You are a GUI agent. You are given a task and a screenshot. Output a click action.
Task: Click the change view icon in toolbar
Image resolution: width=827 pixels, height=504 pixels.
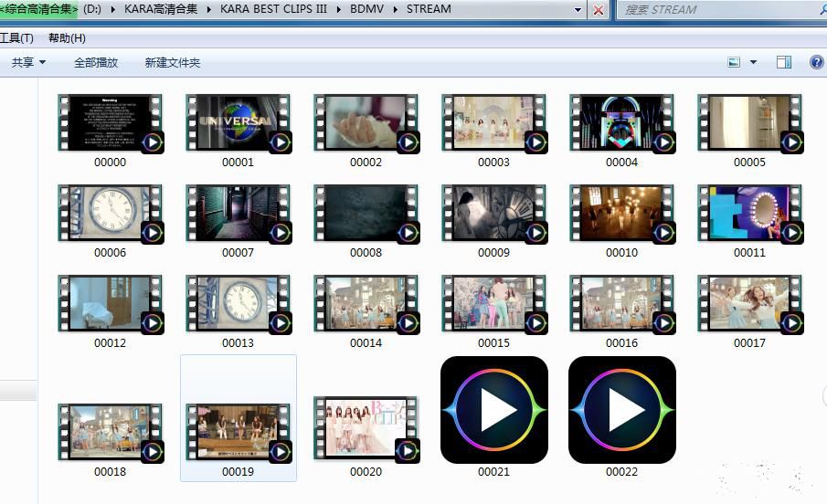click(734, 62)
